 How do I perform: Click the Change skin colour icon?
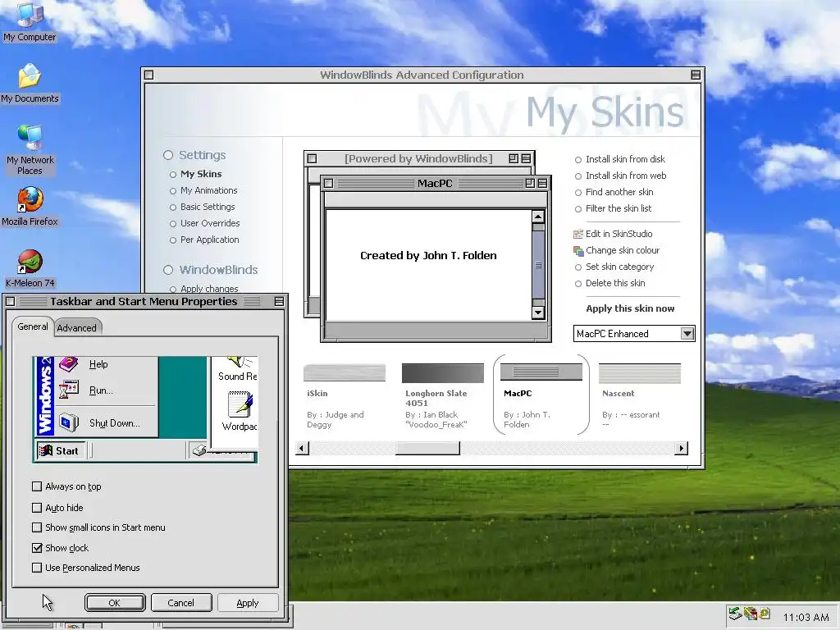point(578,251)
